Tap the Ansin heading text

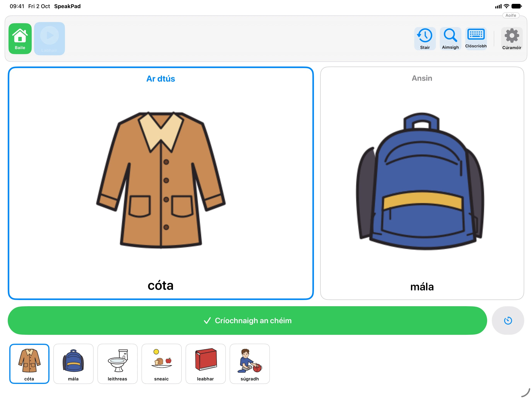tap(422, 78)
